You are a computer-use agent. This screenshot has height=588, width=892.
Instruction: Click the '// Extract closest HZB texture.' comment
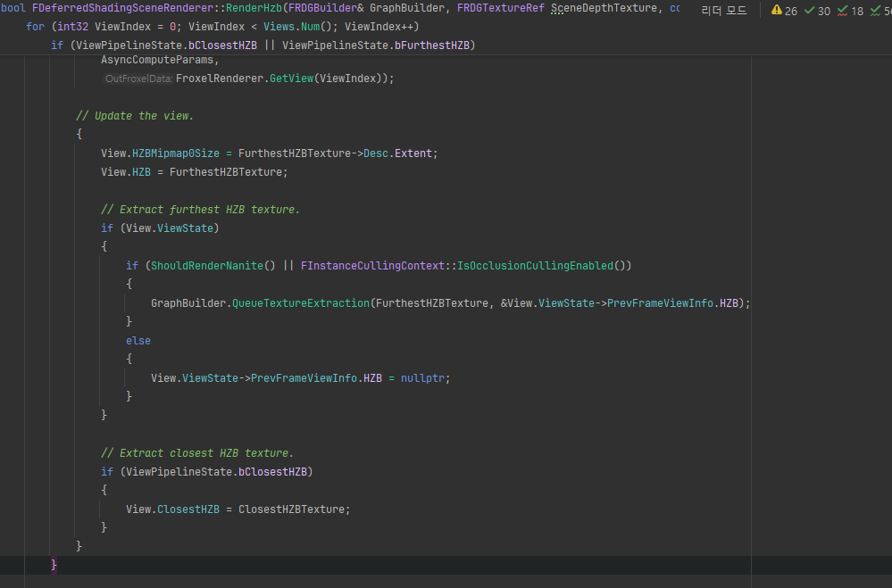pos(197,453)
